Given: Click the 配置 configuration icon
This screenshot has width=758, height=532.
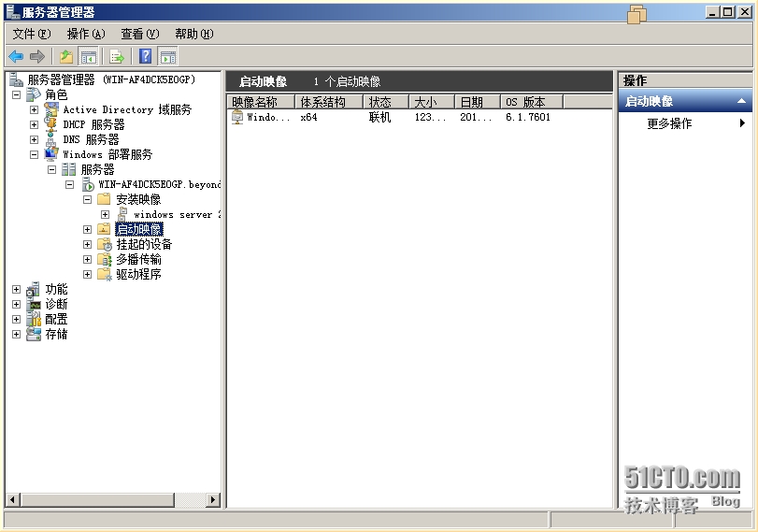Looking at the screenshot, I should tap(34, 319).
